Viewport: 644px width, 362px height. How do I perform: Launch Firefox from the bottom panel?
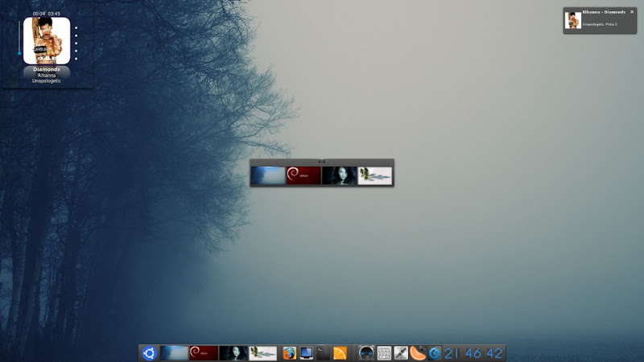coord(289,353)
